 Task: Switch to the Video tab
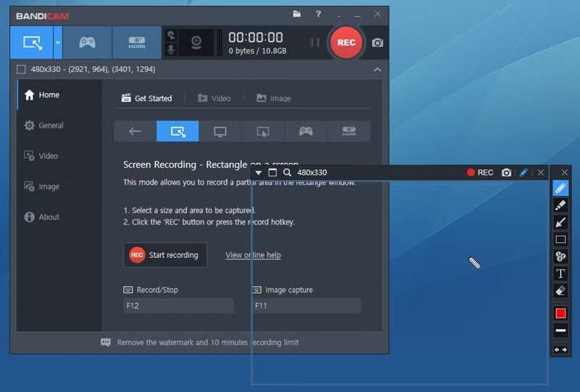[x=214, y=99]
